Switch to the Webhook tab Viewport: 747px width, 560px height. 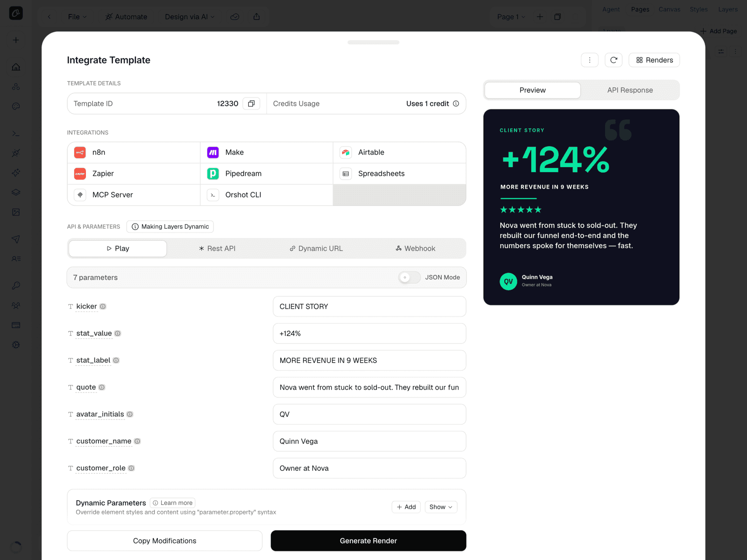tap(415, 249)
